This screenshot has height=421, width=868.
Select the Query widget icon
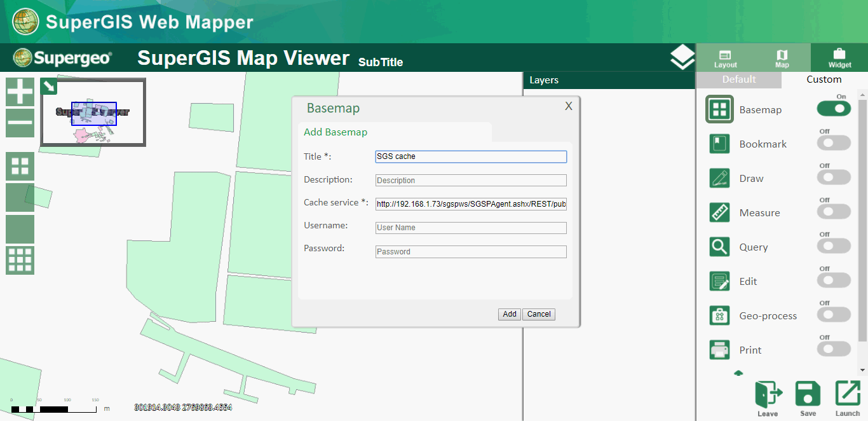click(x=719, y=247)
